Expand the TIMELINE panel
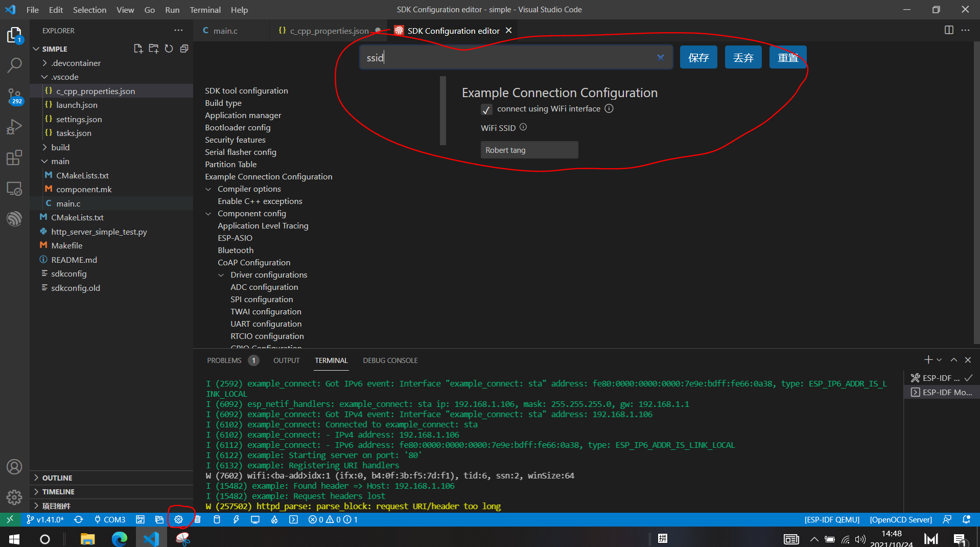 point(36,491)
